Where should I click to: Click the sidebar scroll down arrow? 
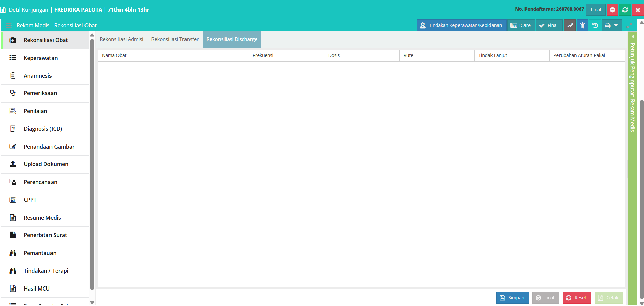(x=92, y=302)
